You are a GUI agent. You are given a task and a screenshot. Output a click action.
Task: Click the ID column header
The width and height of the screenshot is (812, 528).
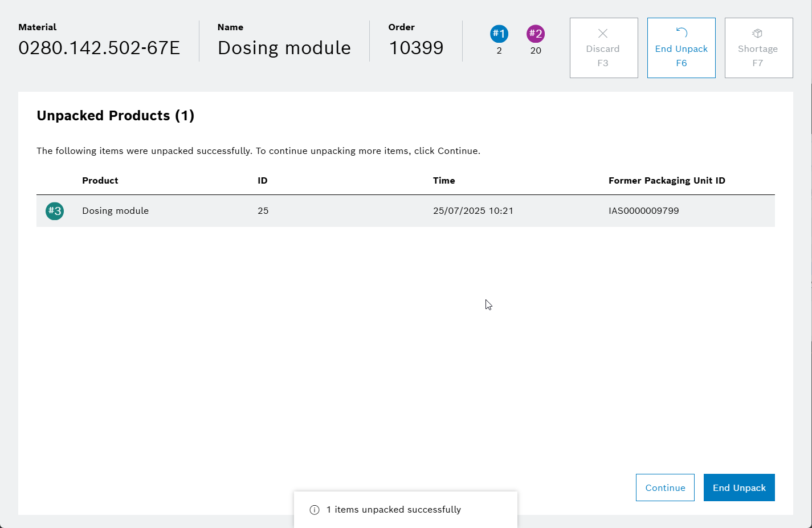coord(263,181)
